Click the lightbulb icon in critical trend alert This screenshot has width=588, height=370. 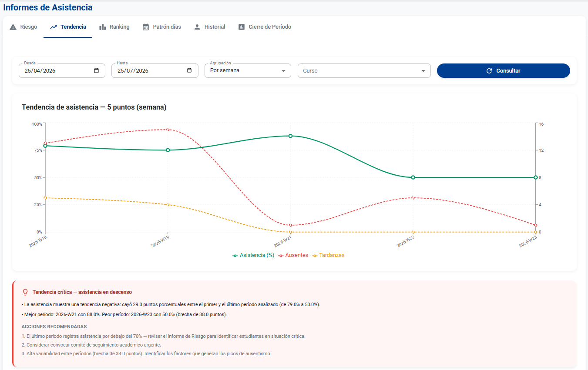coord(25,292)
